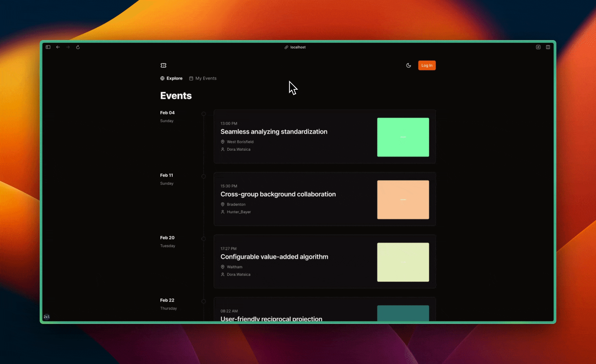Screen dimensions: 596x364
Task: Click the Feb 04 timeline marker dot
Action: (x=204, y=114)
